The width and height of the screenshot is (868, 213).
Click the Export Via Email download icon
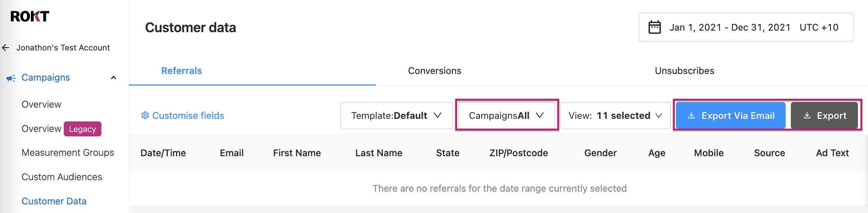pos(691,115)
